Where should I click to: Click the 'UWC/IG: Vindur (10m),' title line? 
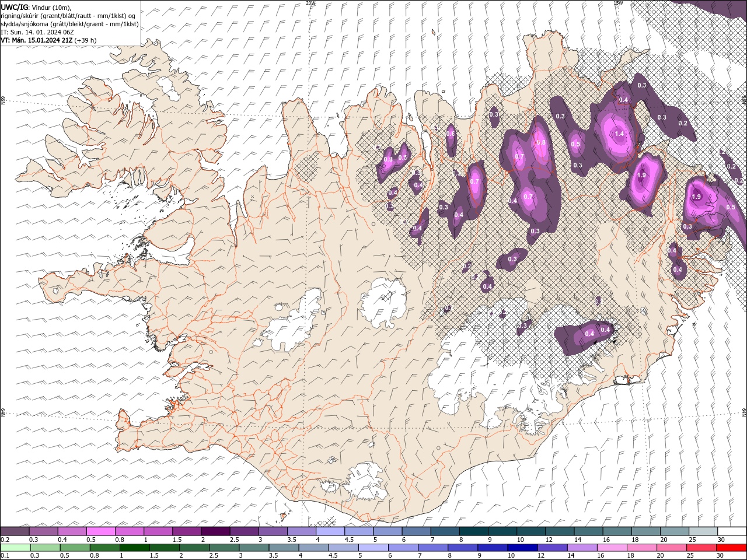coord(36,7)
